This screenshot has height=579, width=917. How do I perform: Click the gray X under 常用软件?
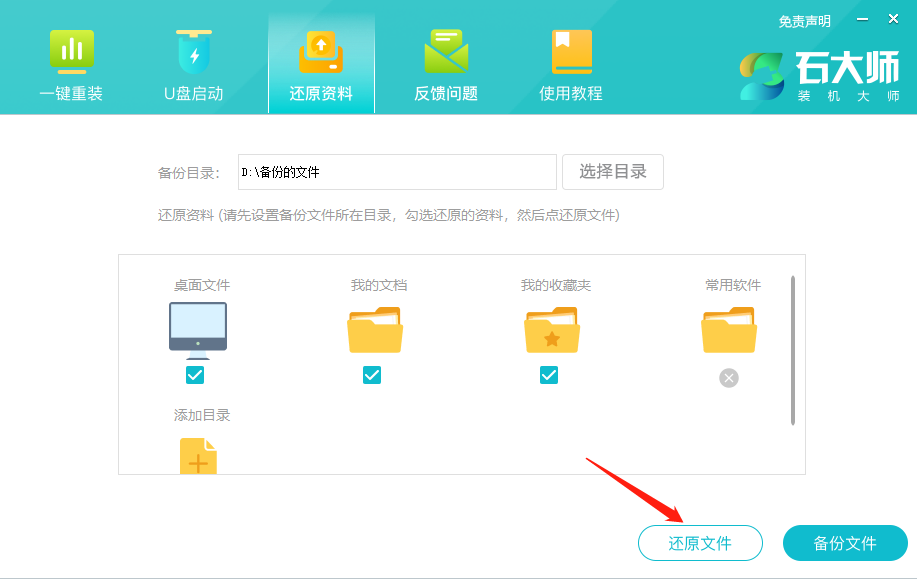coord(729,378)
